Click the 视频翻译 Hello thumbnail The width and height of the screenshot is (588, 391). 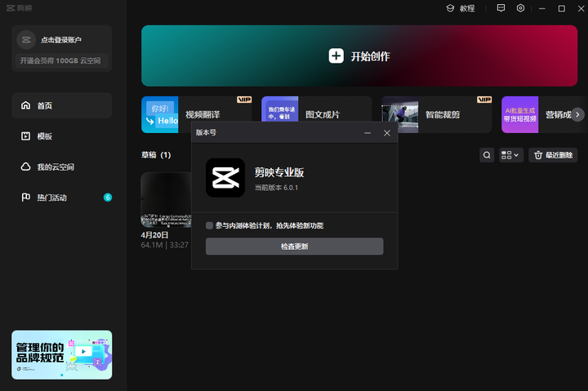tap(160, 114)
